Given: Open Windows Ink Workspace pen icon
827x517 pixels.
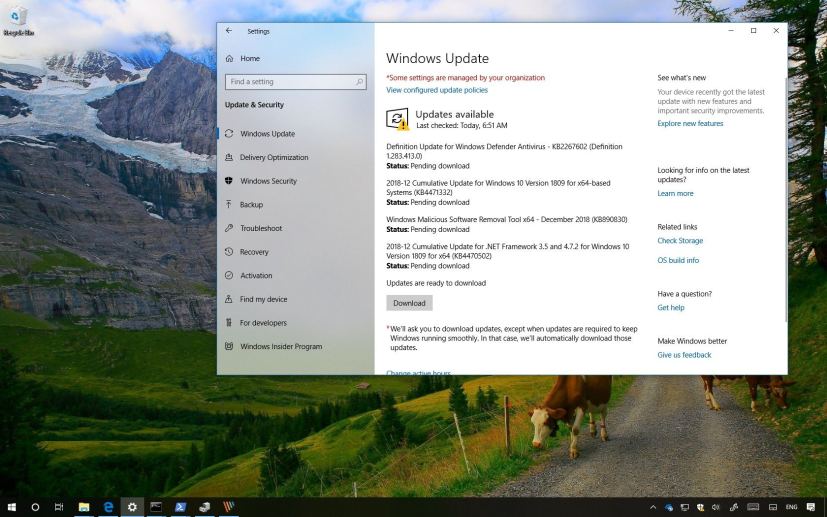Looking at the screenshot, I should (734, 508).
